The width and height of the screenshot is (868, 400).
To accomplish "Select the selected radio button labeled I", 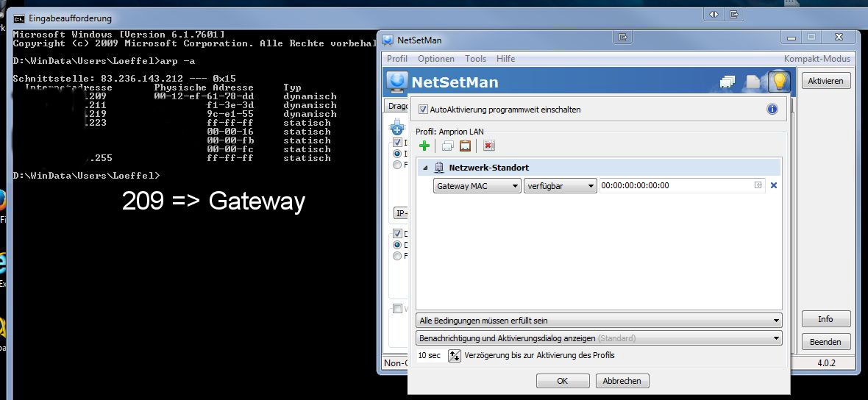I will coord(397,153).
